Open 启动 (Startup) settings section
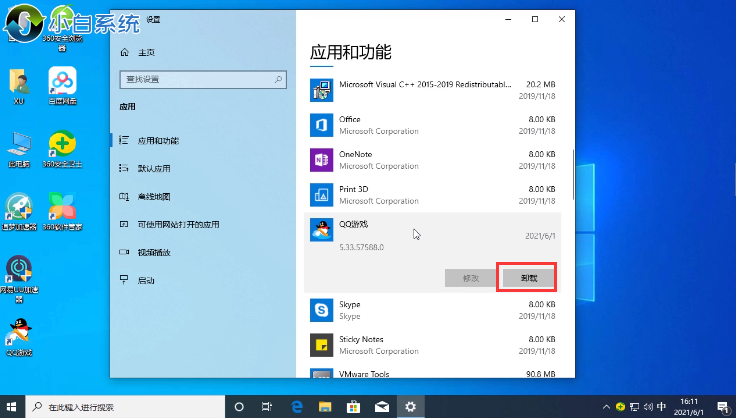Image resolution: width=736 pixels, height=418 pixels. (x=146, y=280)
